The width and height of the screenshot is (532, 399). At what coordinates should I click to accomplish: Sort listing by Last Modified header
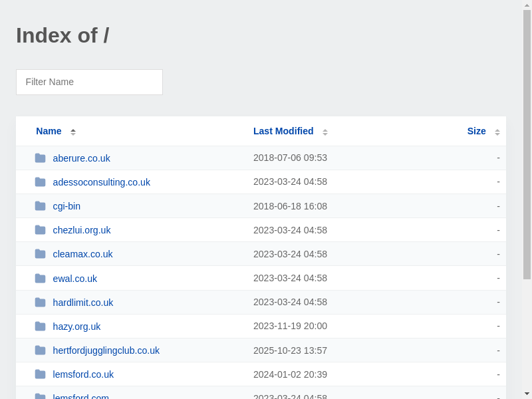(283, 131)
